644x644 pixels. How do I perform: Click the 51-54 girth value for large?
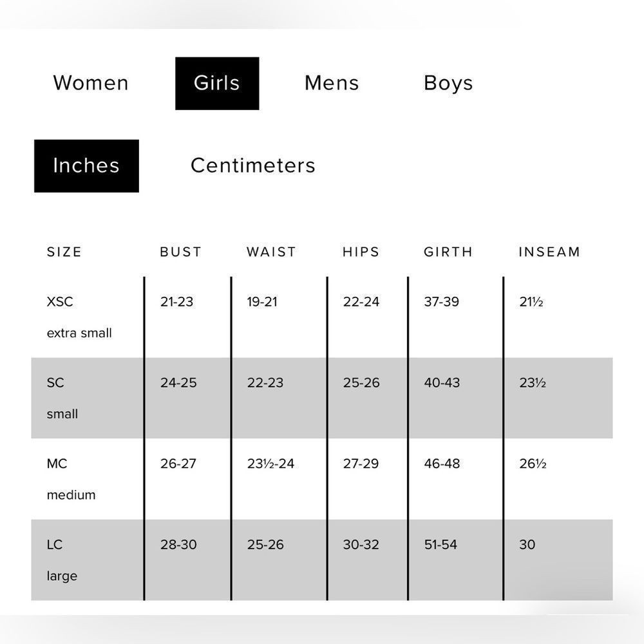pyautogui.click(x=440, y=545)
